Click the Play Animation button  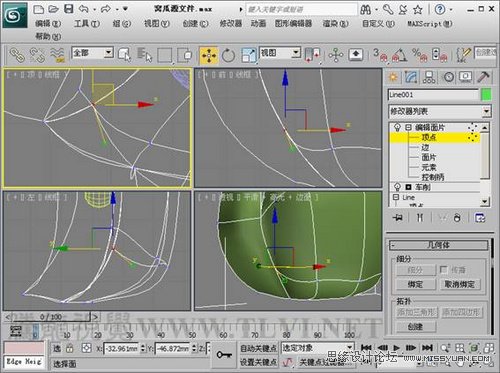point(396,348)
